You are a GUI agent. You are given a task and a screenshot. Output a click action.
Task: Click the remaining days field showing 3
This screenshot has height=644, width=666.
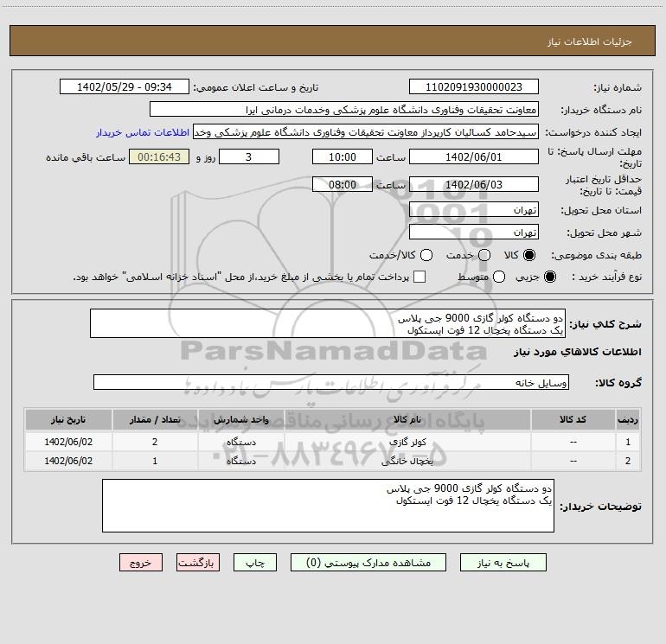[x=249, y=157]
